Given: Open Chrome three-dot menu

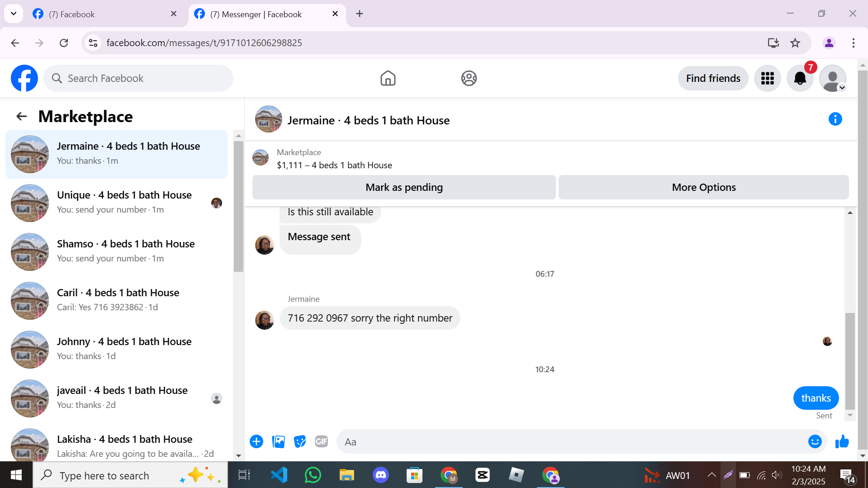Looking at the screenshot, I should [x=853, y=43].
